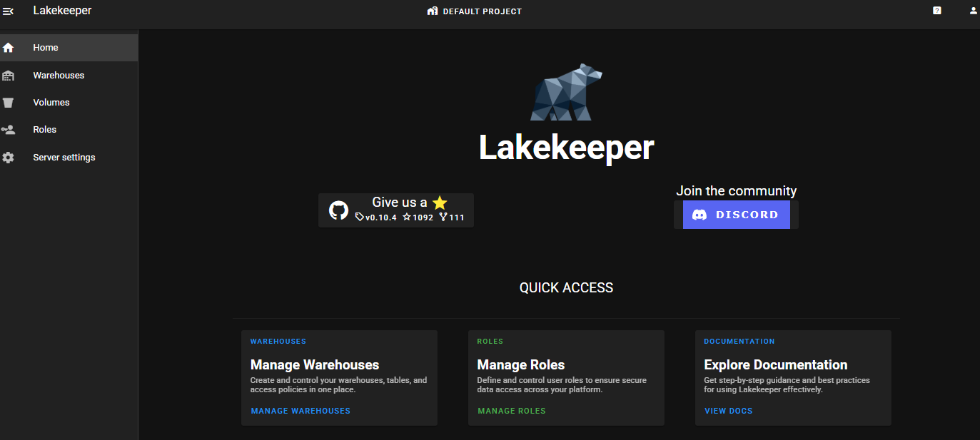Viewport: 980px width, 440px height.
Task: Click the View Docs link
Action: [728, 411]
